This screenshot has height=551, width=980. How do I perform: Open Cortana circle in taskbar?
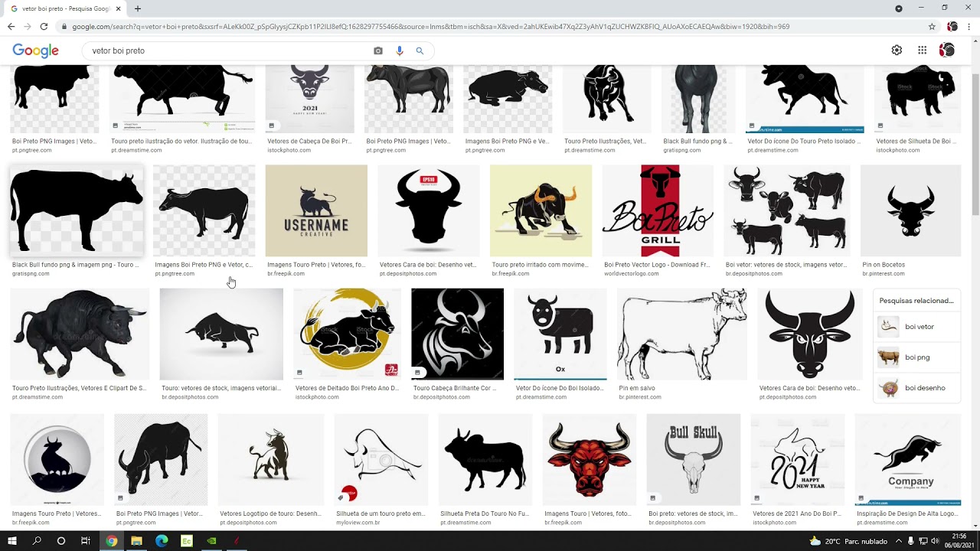61,541
